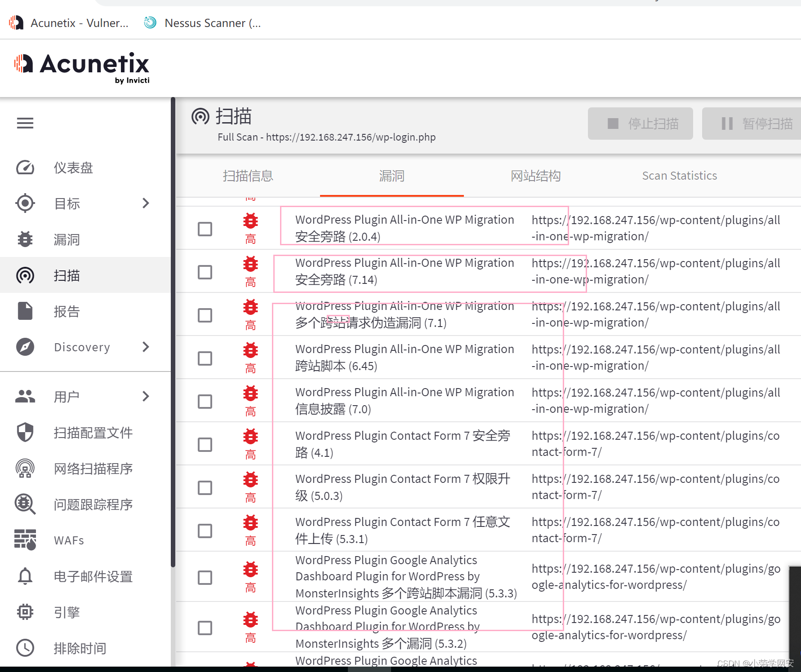Expand the 目标 submenu chevron
This screenshot has width=801, height=672.
click(x=146, y=203)
